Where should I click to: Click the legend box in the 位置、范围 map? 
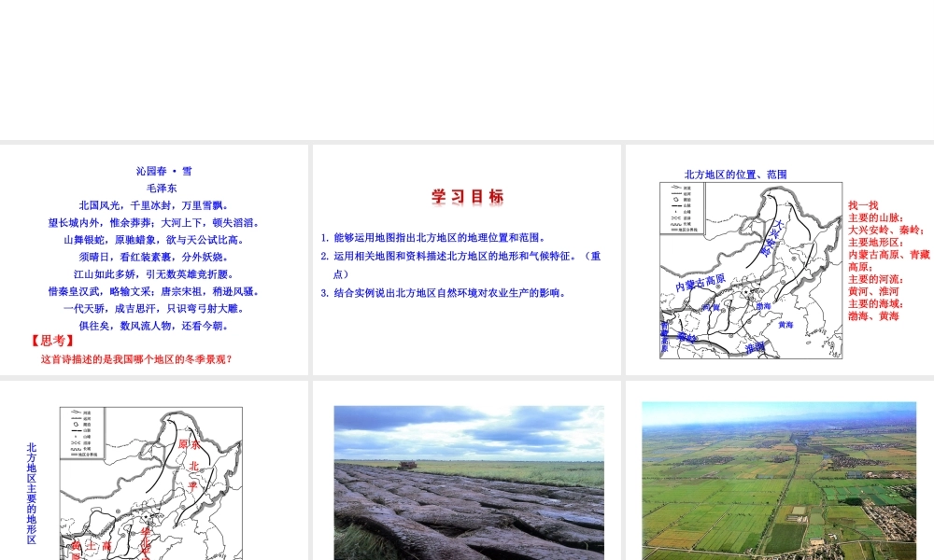pos(682,208)
